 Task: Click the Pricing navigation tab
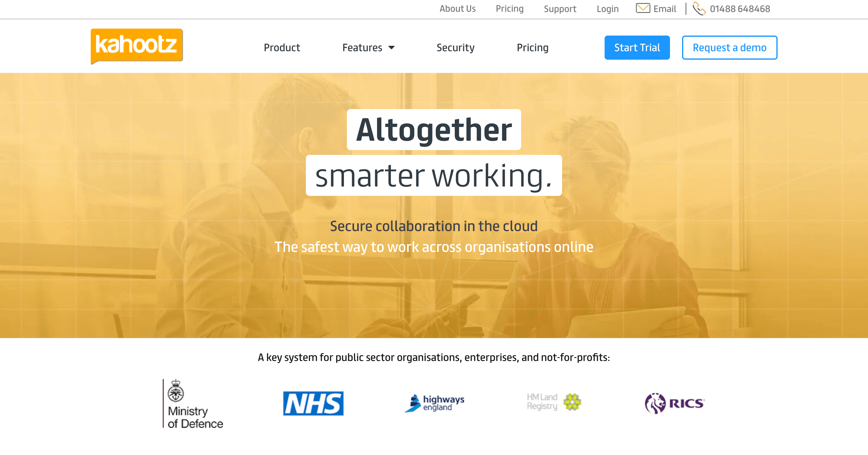[x=532, y=48]
